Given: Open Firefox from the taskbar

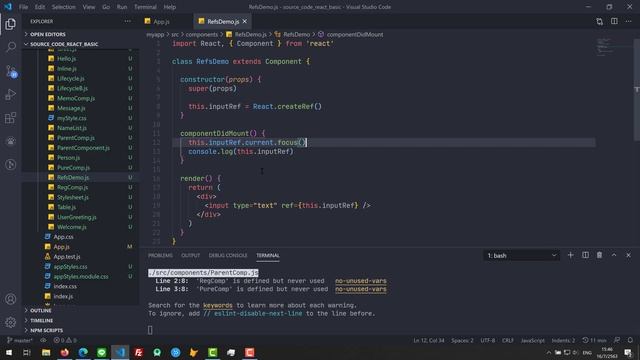Looking at the screenshot, I should (64, 352).
